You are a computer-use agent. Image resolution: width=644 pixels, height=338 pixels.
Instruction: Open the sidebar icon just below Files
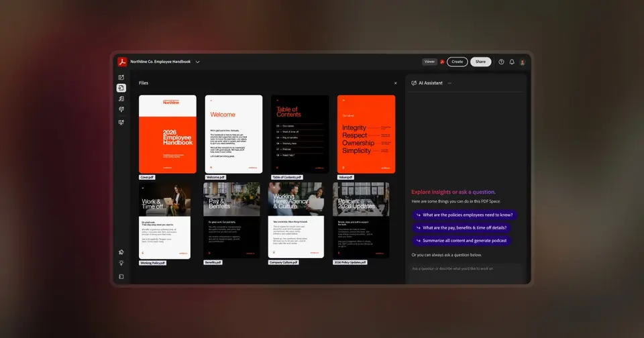point(121,99)
